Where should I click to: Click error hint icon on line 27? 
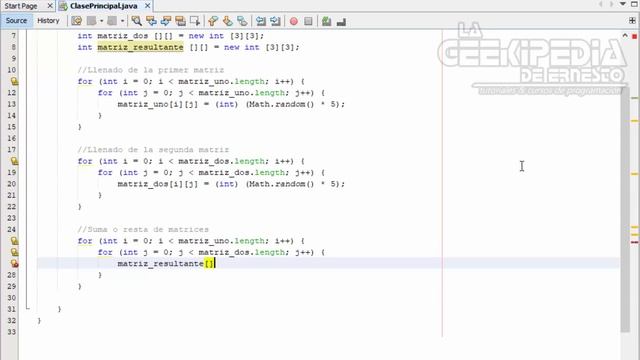point(14,264)
